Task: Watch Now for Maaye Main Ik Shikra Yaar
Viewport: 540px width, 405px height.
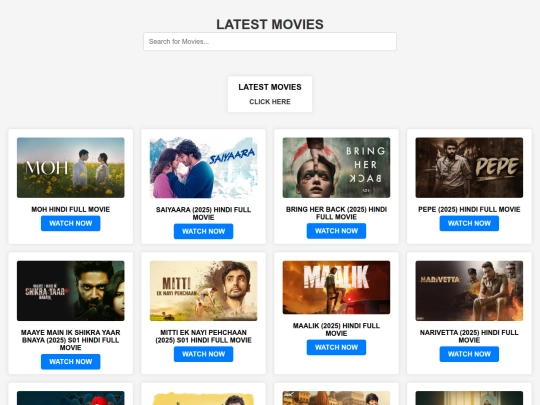Action: (71, 362)
